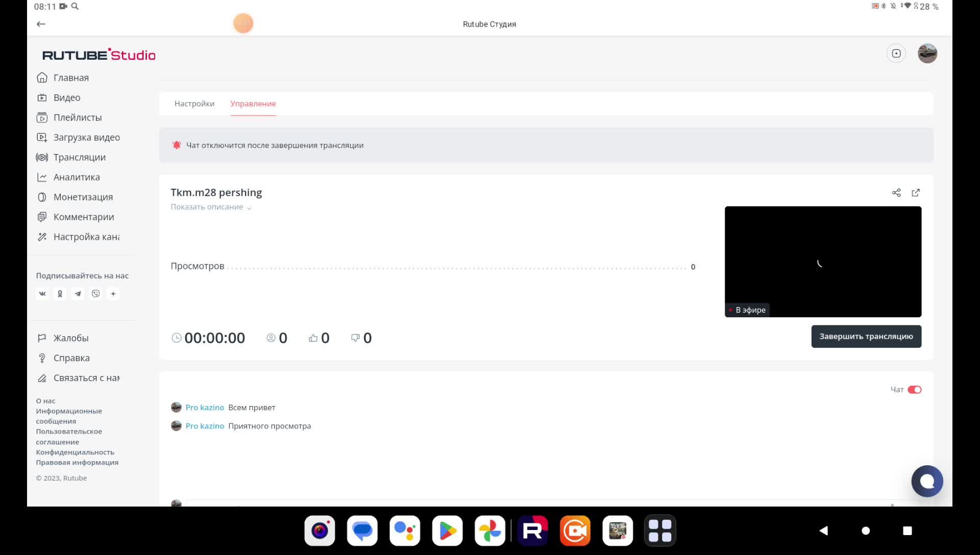This screenshot has height=555, width=980.
Task: Select the Управление tab
Action: 253,104
